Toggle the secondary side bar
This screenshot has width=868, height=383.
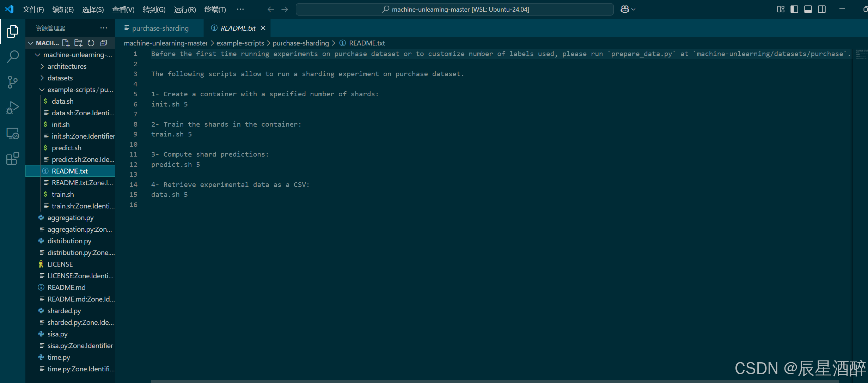[822, 9]
